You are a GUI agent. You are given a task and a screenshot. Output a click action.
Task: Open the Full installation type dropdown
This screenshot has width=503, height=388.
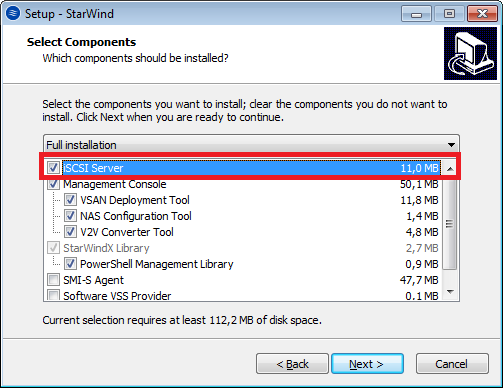(x=251, y=145)
